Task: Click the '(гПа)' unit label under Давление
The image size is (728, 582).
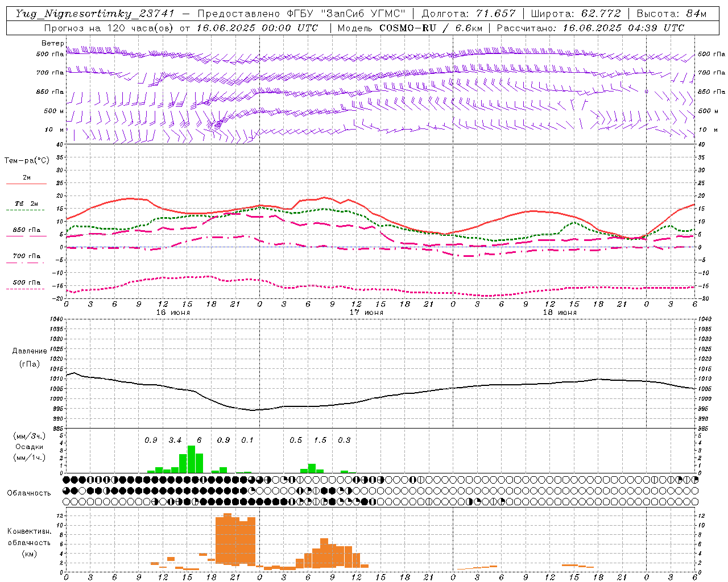Action: coord(30,364)
